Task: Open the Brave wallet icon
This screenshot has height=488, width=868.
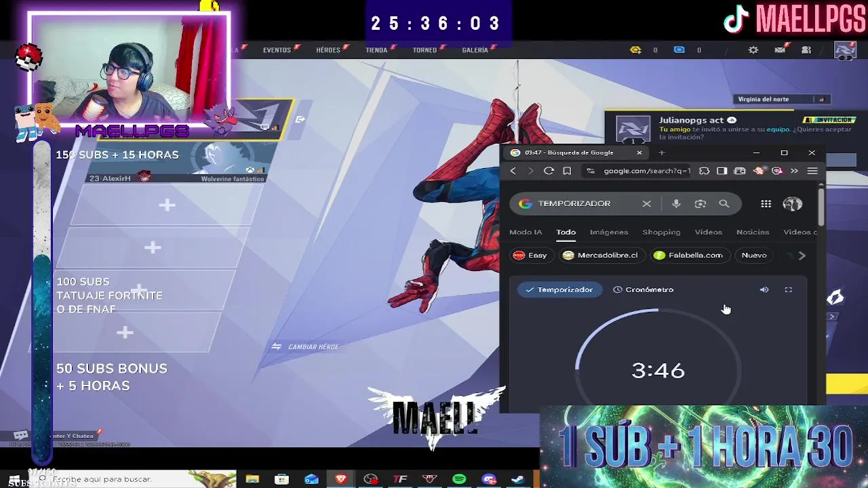Action: point(740,171)
